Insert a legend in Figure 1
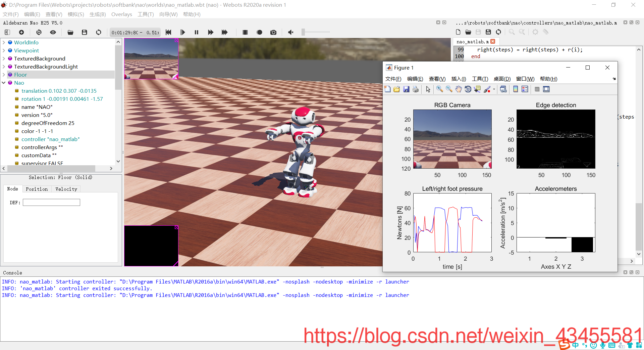The width and height of the screenshot is (644, 350). pos(525,89)
